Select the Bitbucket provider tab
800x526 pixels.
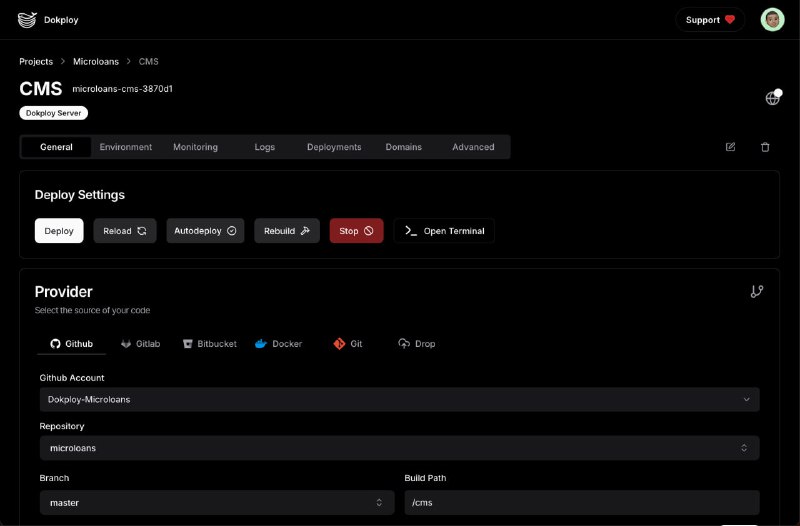click(209, 344)
